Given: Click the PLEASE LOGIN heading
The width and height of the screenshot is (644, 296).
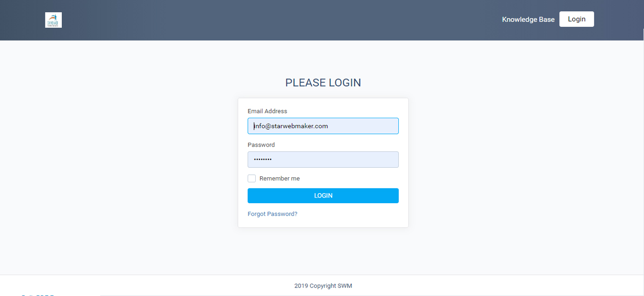Looking at the screenshot, I should tap(323, 82).
